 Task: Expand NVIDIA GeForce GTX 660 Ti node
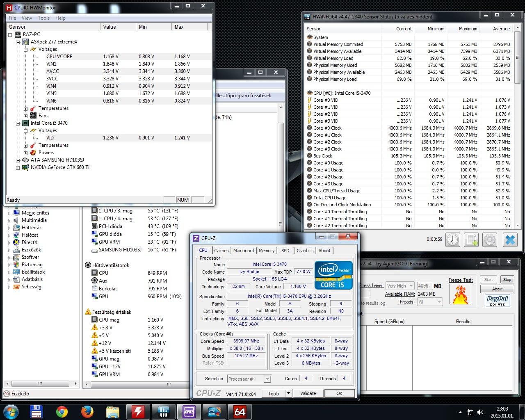pos(18,168)
